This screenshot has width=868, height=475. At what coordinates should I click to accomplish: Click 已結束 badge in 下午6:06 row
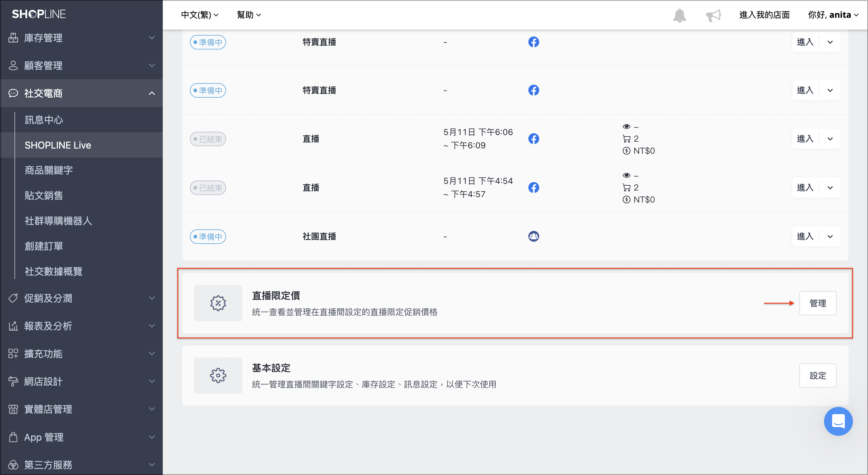tap(208, 139)
